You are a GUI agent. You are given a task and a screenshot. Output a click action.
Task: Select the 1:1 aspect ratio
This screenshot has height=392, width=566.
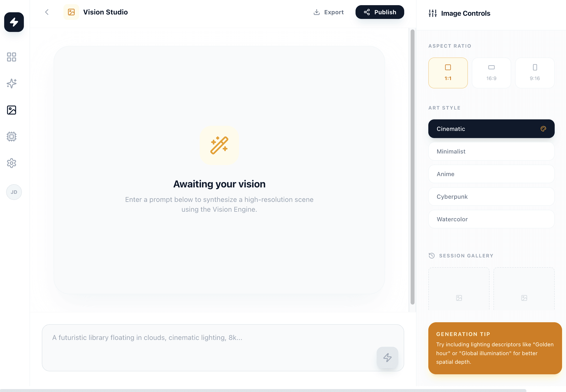448,73
